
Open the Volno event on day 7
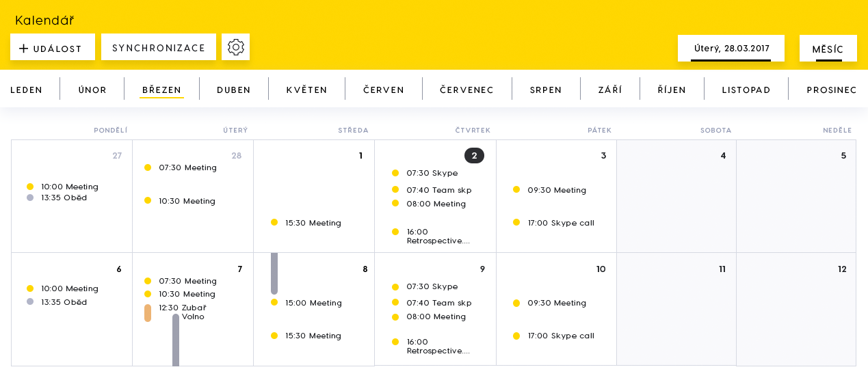[x=193, y=316]
